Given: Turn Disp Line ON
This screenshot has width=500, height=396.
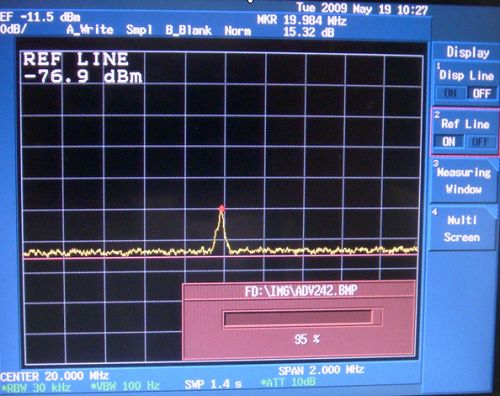Looking at the screenshot, I should [x=450, y=93].
